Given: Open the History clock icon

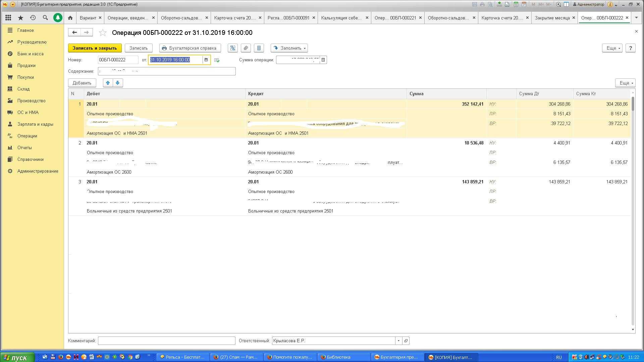Looking at the screenshot, I should click(33, 18).
